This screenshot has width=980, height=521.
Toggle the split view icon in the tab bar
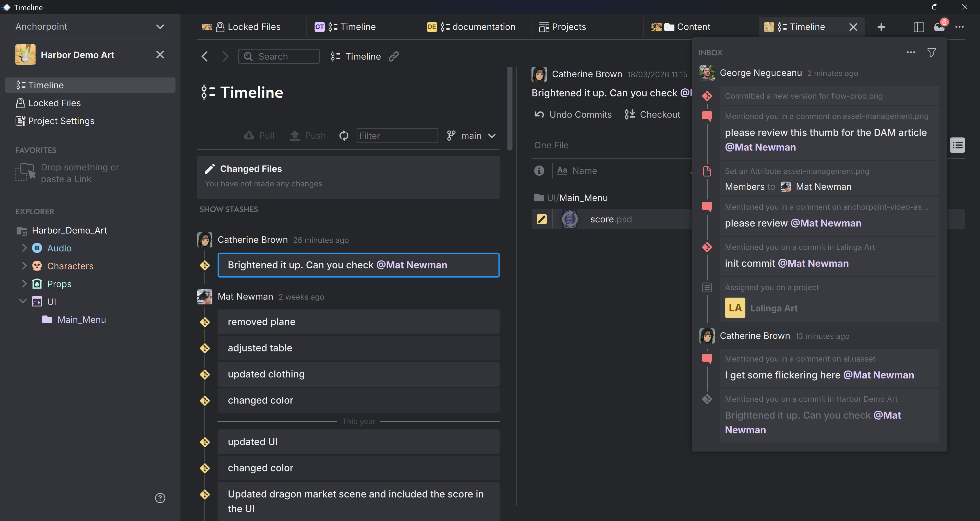919,27
